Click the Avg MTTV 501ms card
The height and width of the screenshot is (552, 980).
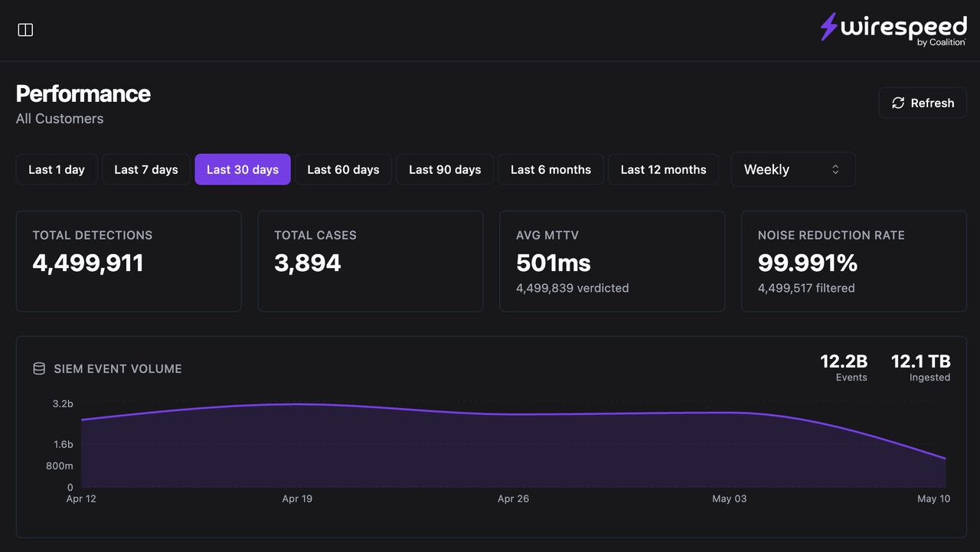pyautogui.click(x=612, y=261)
